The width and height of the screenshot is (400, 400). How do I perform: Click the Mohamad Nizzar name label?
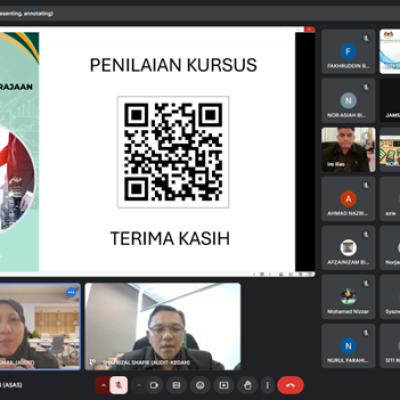tap(348, 312)
